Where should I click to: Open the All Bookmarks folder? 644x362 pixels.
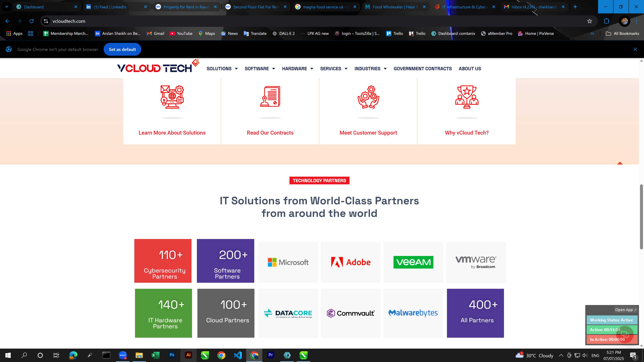623,34
